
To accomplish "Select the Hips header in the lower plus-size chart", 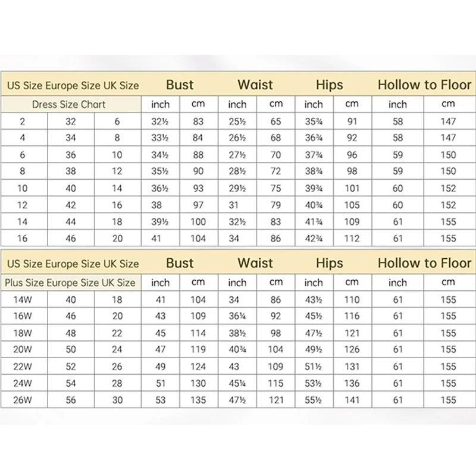I will click(330, 264).
